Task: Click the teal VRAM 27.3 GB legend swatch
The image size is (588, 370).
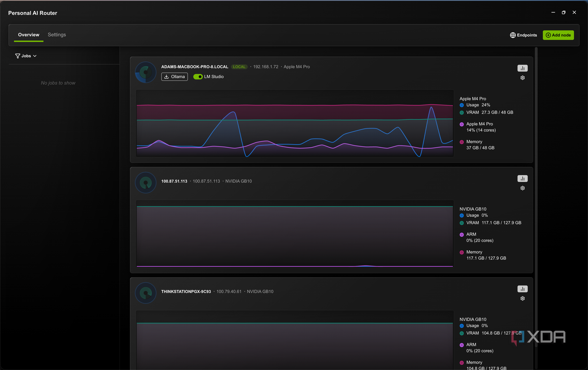Action: tap(462, 113)
